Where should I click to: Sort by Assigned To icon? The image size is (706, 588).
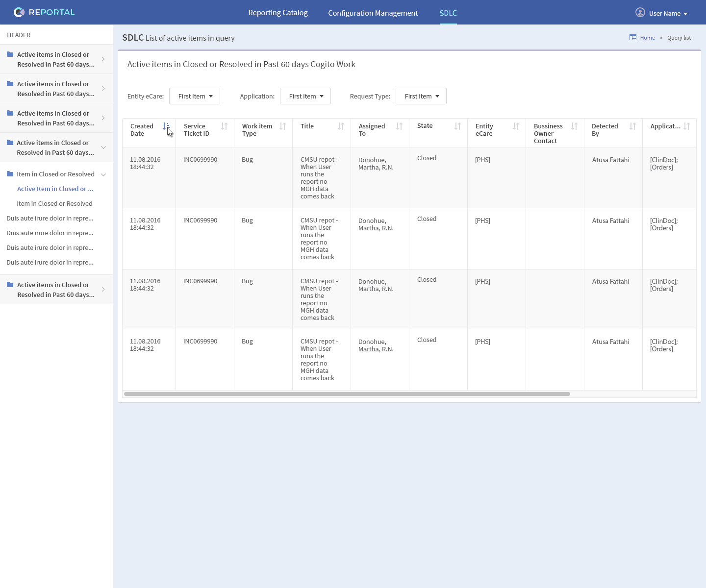[399, 126]
